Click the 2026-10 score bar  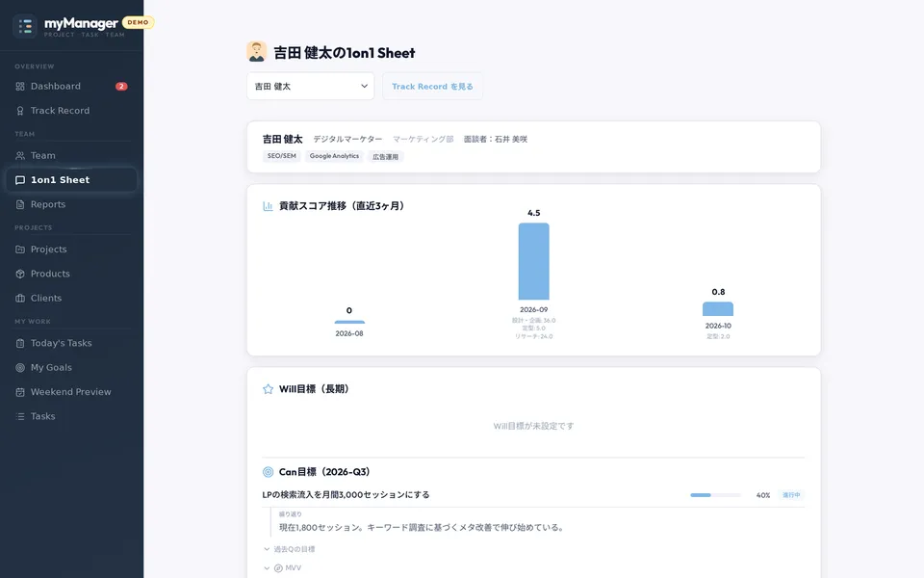coord(718,309)
